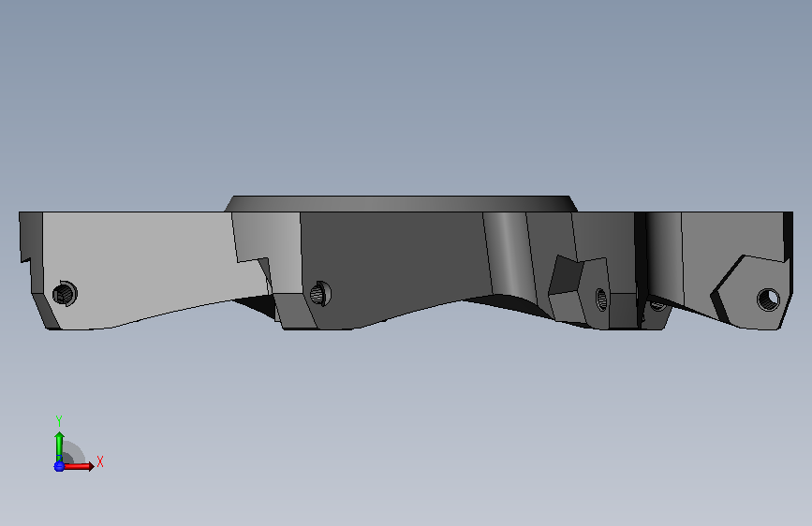Click the green Y axis arrow of the triad
The width and height of the screenshot is (812, 526).
[x=59, y=446]
